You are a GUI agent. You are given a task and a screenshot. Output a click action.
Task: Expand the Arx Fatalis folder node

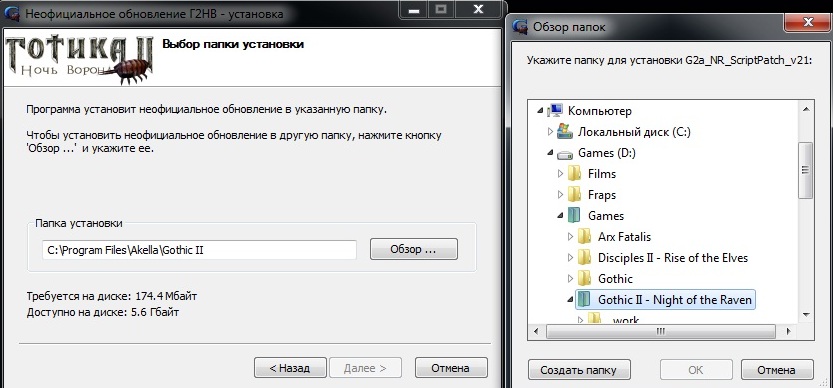(570, 237)
